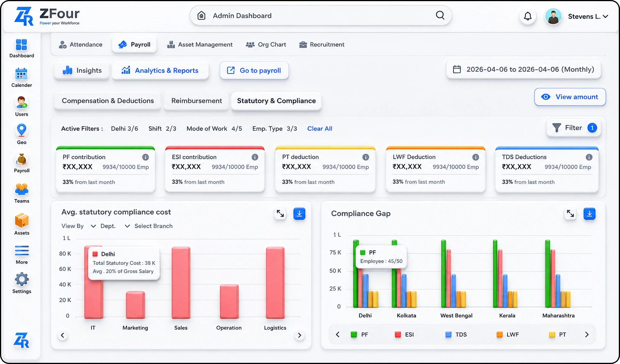
Task: Open date range 2026-04-06 picker
Action: click(523, 69)
